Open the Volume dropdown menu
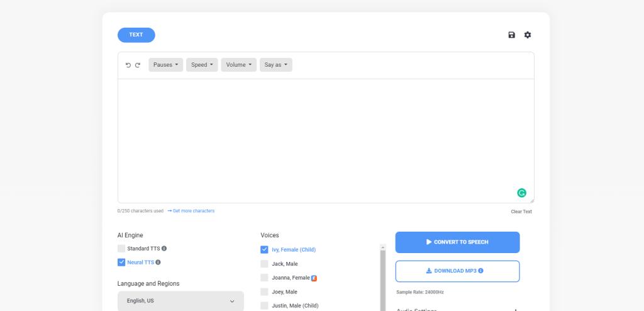The image size is (644, 311). (239, 65)
